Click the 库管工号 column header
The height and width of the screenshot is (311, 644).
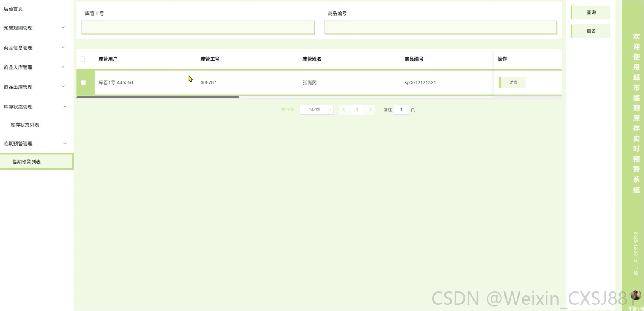[x=210, y=59]
